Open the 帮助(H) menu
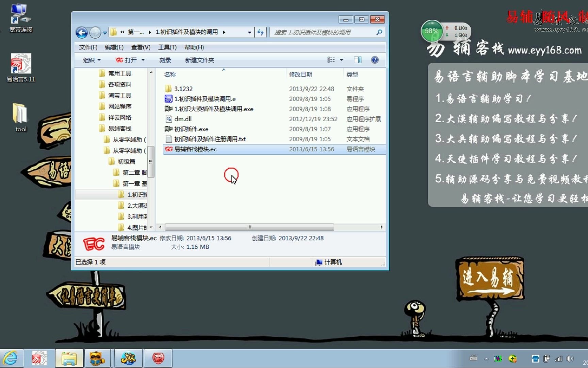588x368 pixels. tap(194, 47)
